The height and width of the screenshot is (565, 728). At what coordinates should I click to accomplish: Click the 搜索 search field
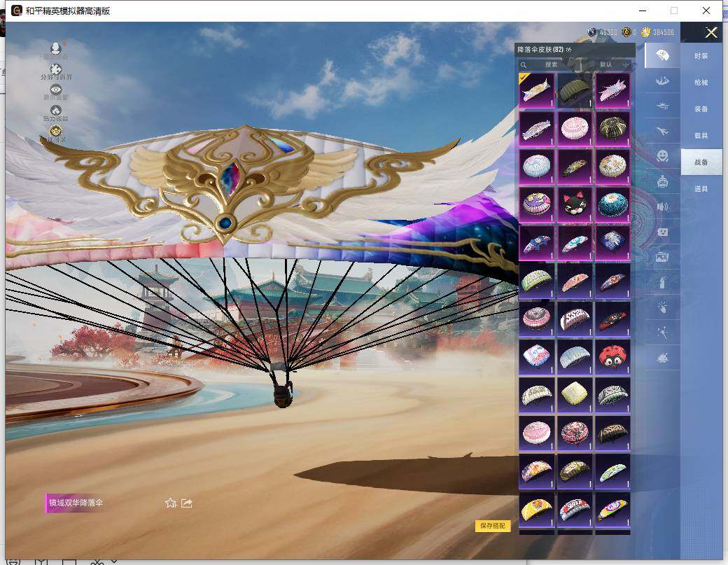[551, 64]
